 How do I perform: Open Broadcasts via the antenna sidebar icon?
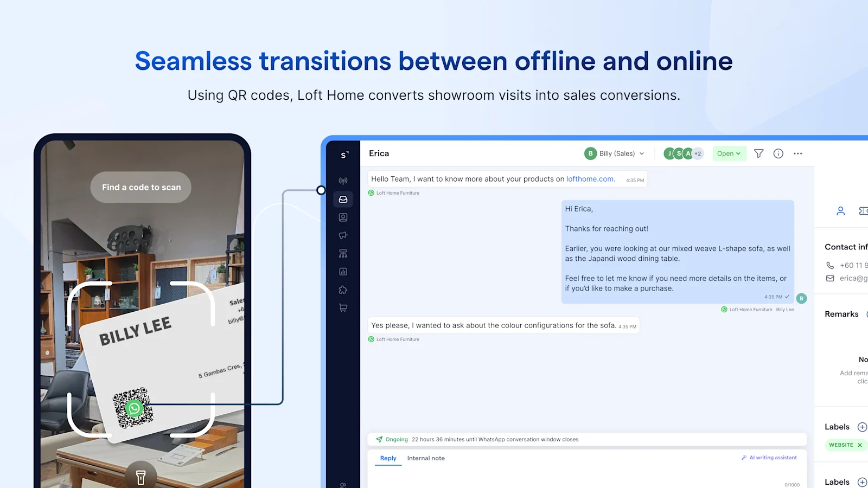tap(343, 180)
